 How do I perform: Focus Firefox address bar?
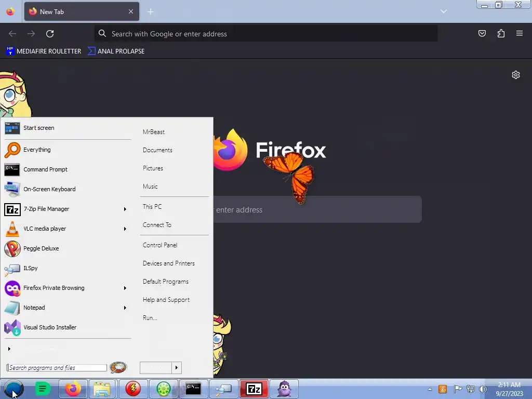click(266, 34)
